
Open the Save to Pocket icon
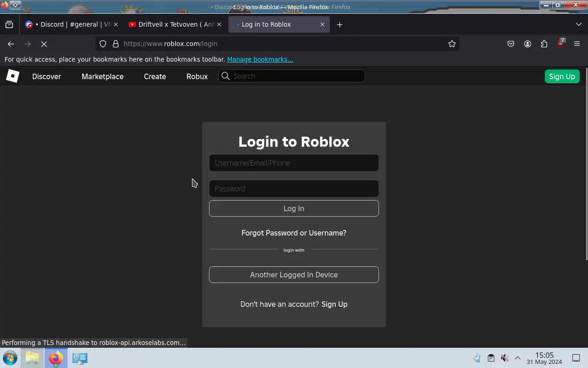(511, 44)
